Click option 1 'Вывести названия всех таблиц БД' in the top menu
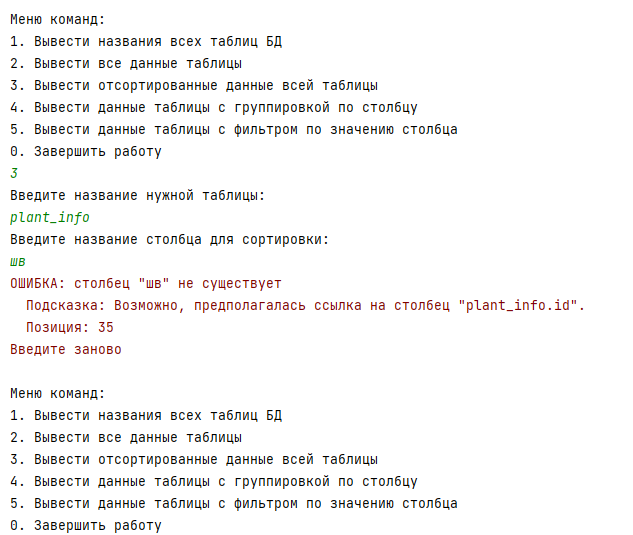Screen dimensions: 633x535 146,41
